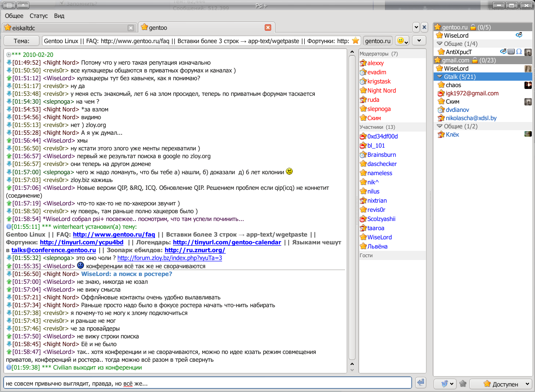Click the Omega icon next to AntiXpucT
This screenshot has width=535, height=392.
pyautogui.click(x=519, y=52)
